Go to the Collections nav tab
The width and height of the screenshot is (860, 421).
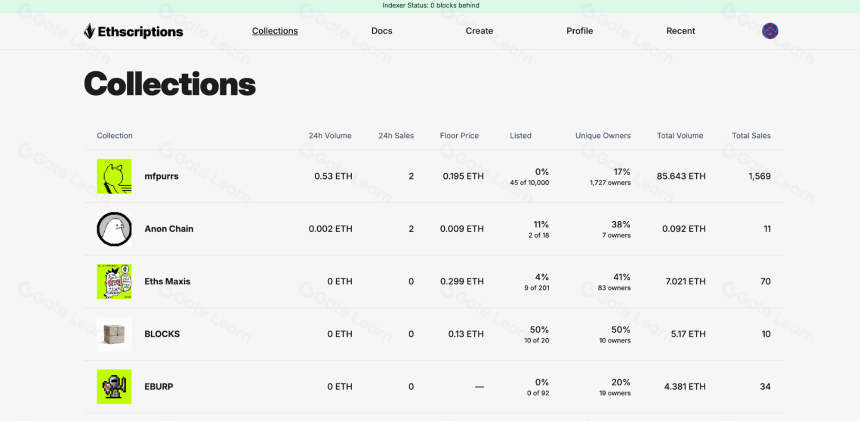(x=275, y=31)
